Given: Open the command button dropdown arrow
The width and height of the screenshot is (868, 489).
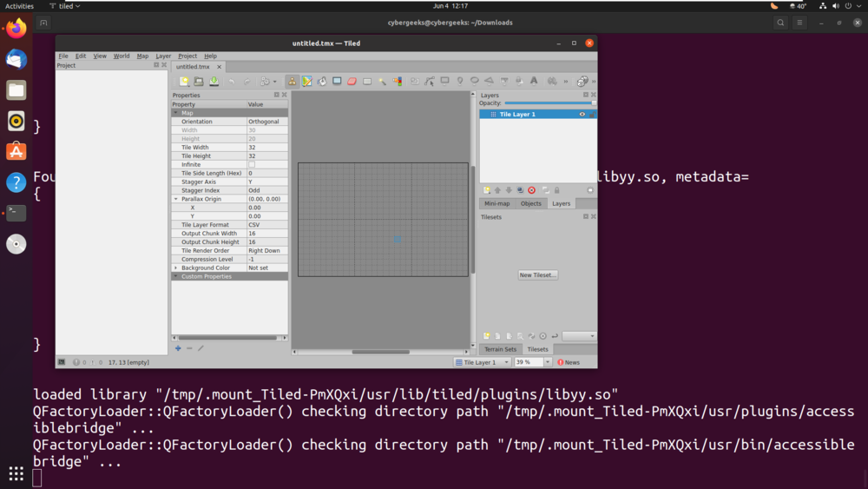Looking at the screenshot, I should click(275, 82).
